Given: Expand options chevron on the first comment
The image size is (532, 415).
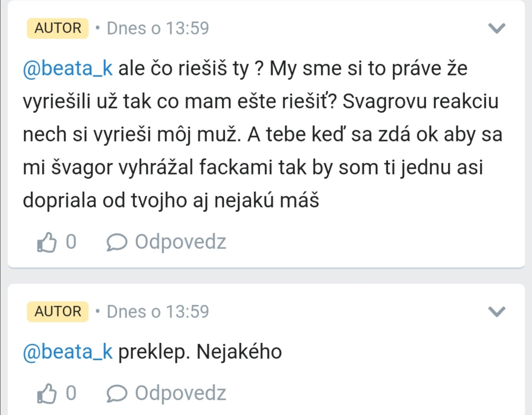Looking at the screenshot, I should (497, 28).
